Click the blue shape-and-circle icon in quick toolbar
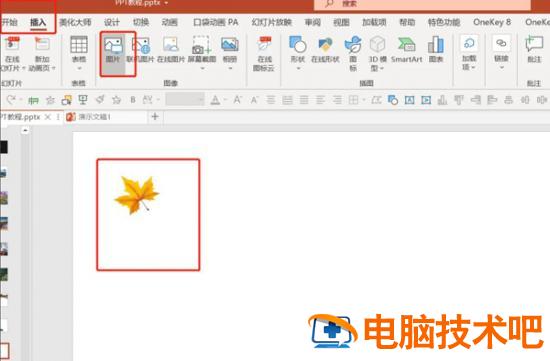This screenshot has width=550, height=361. click(393, 100)
